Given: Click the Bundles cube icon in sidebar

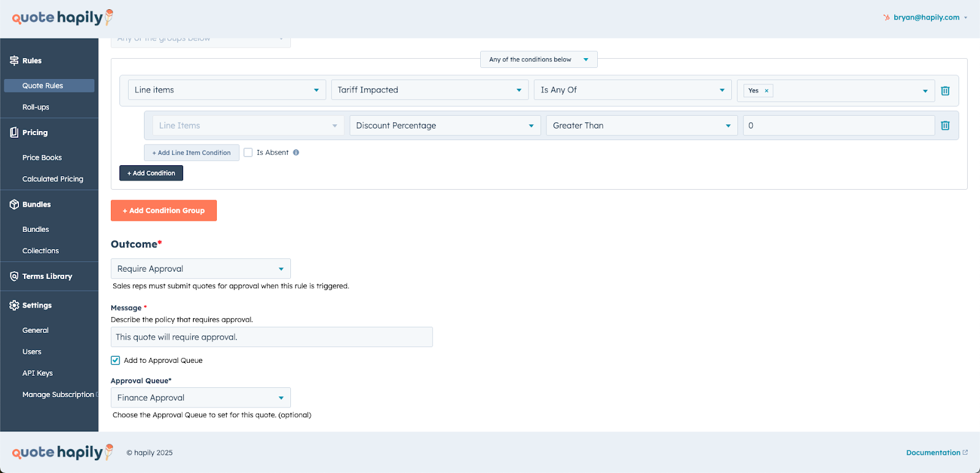Looking at the screenshot, I should 14,204.
